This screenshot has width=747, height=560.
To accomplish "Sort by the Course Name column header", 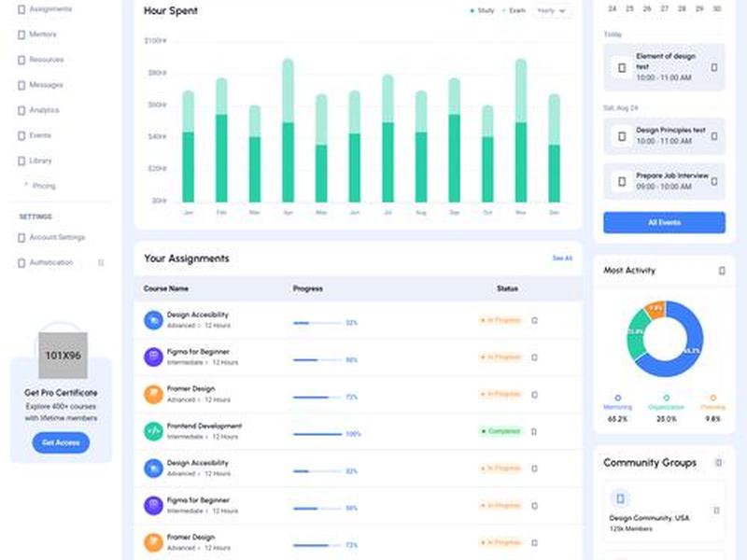I will (x=166, y=288).
